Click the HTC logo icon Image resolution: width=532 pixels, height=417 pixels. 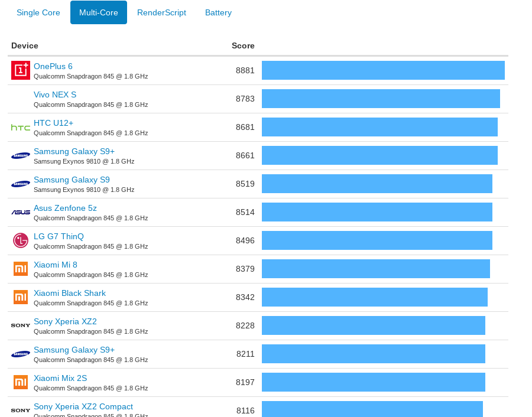21,128
